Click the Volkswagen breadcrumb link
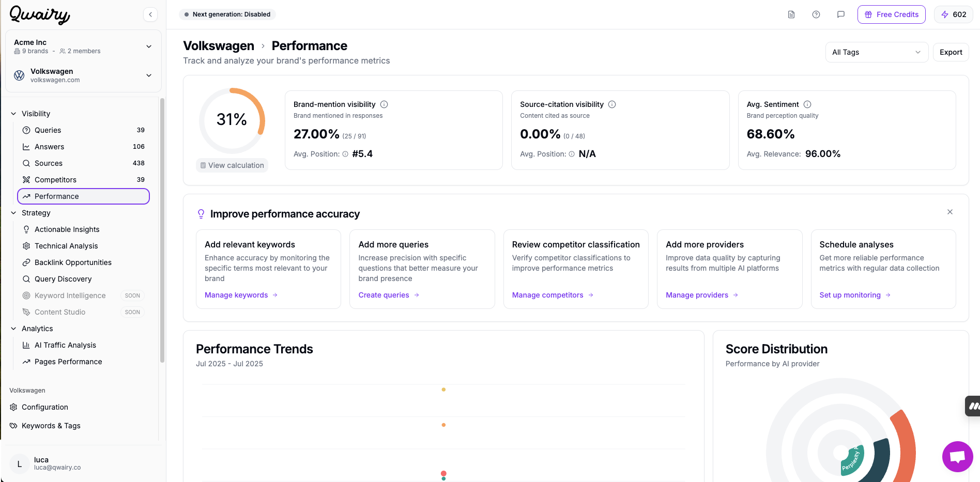This screenshot has width=980, height=482. click(x=219, y=46)
